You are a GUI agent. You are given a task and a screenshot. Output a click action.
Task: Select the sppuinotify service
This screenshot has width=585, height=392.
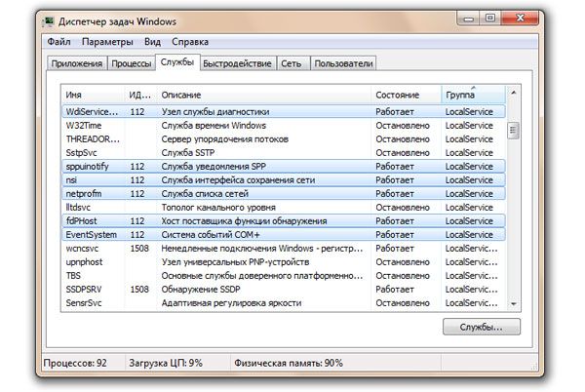(284, 167)
